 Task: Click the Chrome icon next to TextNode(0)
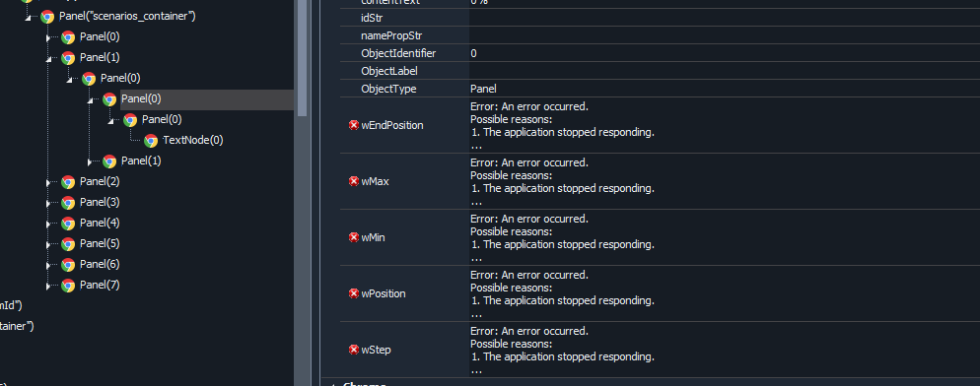(151, 141)
